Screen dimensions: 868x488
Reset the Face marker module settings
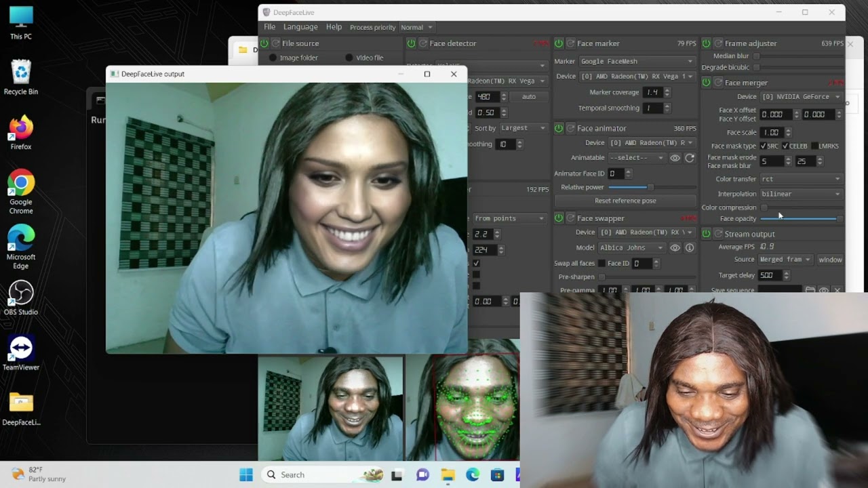(570, 43)
